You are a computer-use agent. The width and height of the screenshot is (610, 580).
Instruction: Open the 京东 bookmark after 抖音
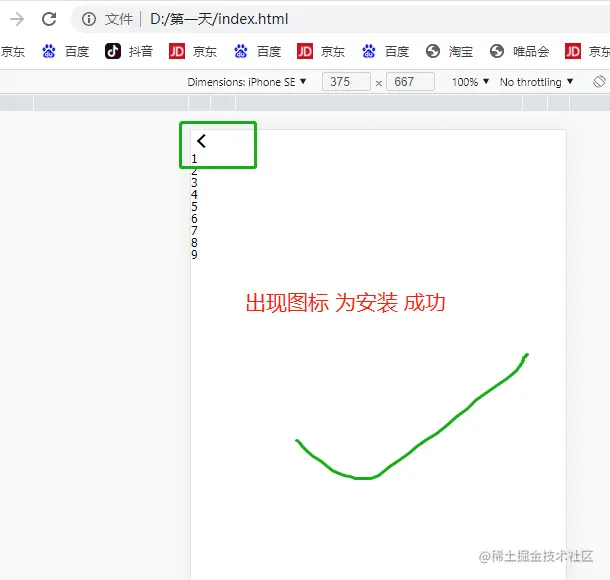(x=193, y=51)
